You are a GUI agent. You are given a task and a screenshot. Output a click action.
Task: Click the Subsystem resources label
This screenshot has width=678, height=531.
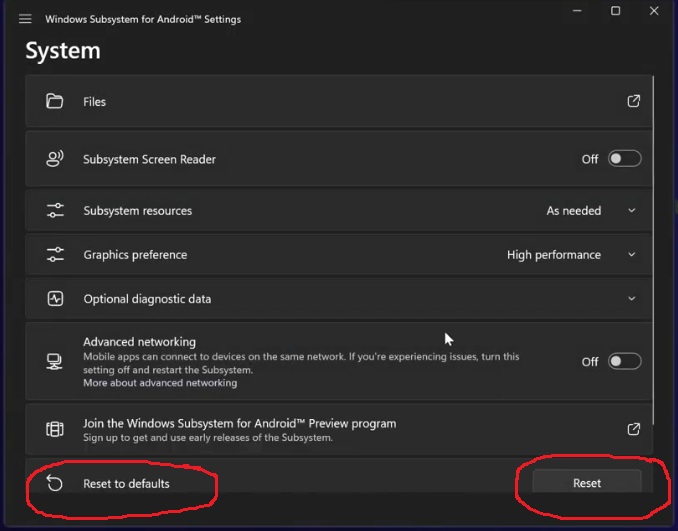138,211
